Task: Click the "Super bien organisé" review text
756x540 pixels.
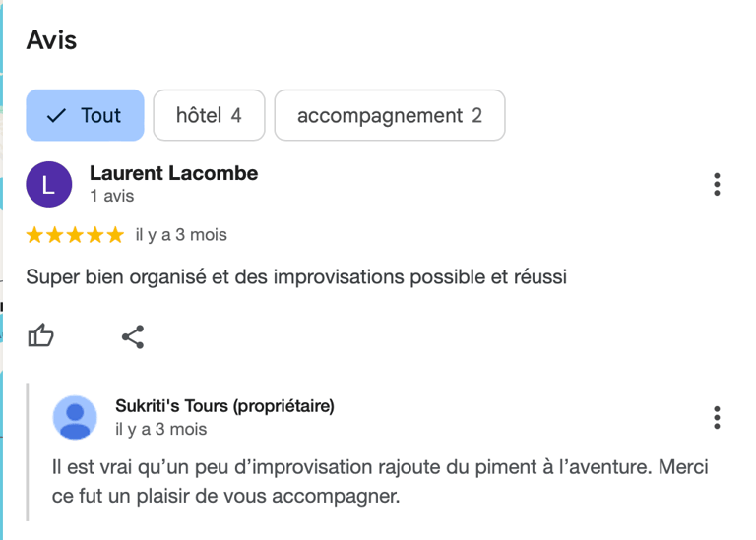Action: (x=296, y=277)
